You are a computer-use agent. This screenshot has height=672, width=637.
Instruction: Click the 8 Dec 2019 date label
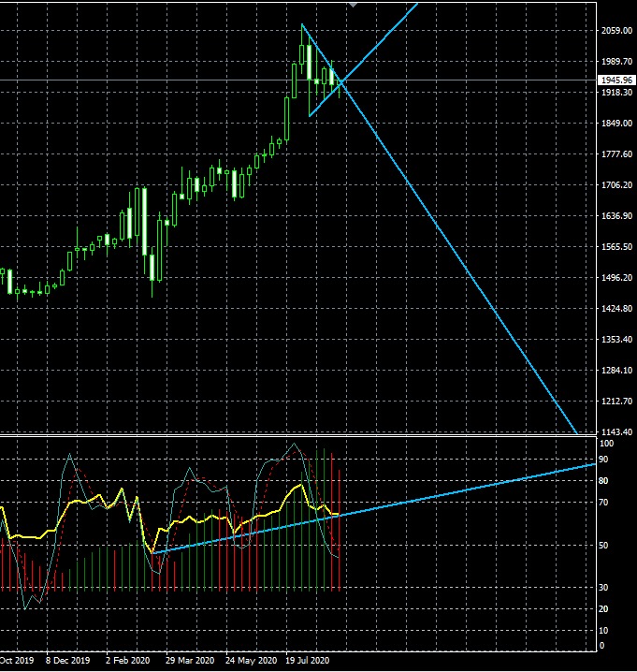[x=67, y=660]
